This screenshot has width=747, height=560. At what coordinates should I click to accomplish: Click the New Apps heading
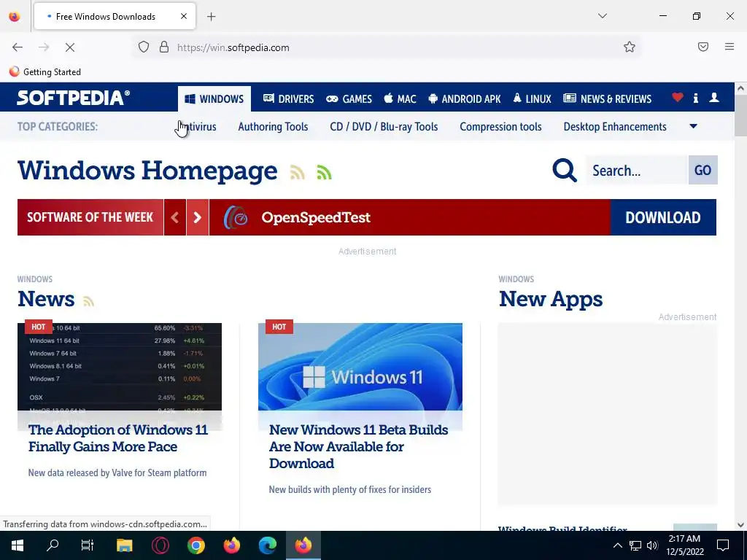551,299
